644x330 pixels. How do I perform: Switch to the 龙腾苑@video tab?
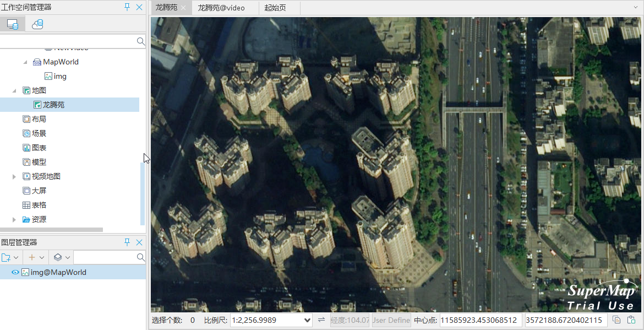pyautogui.click(x=221, y=8)
